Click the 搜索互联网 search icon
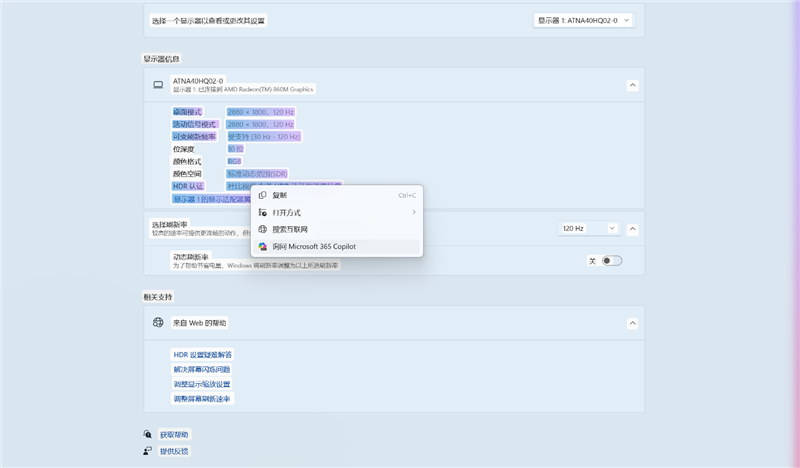The image size is (800, 468). (263, 229)
